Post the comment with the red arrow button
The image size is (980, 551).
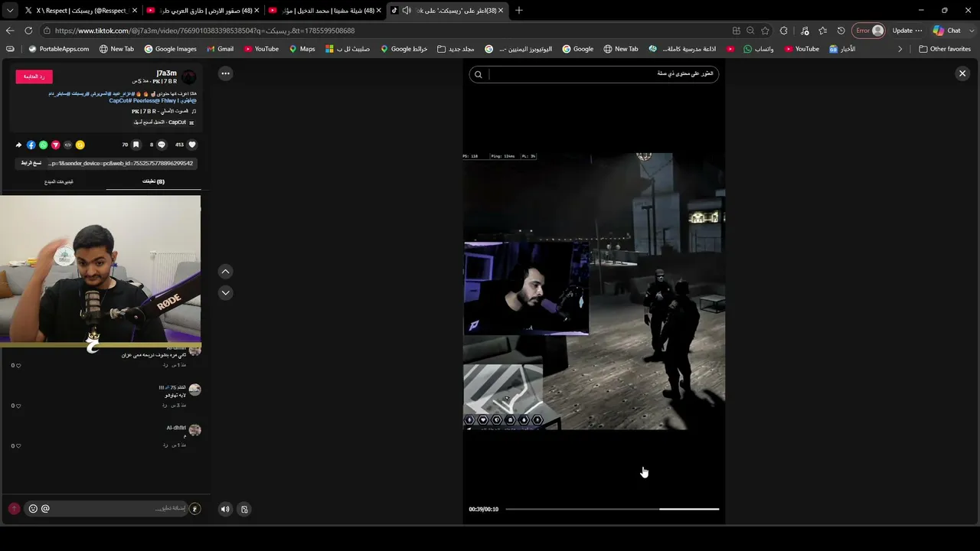pos(14,508)
